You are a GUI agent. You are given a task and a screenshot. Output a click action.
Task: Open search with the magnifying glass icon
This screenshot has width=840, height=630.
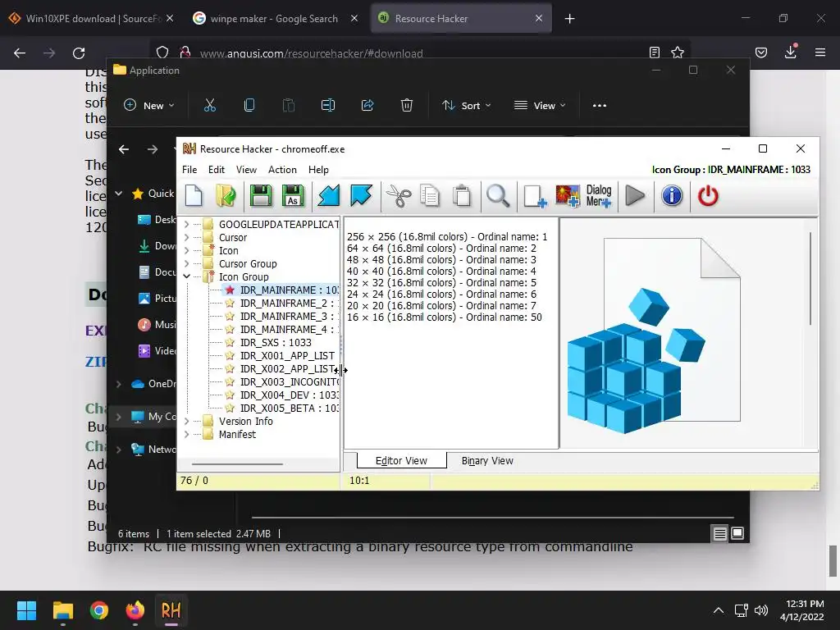(498, 196)
